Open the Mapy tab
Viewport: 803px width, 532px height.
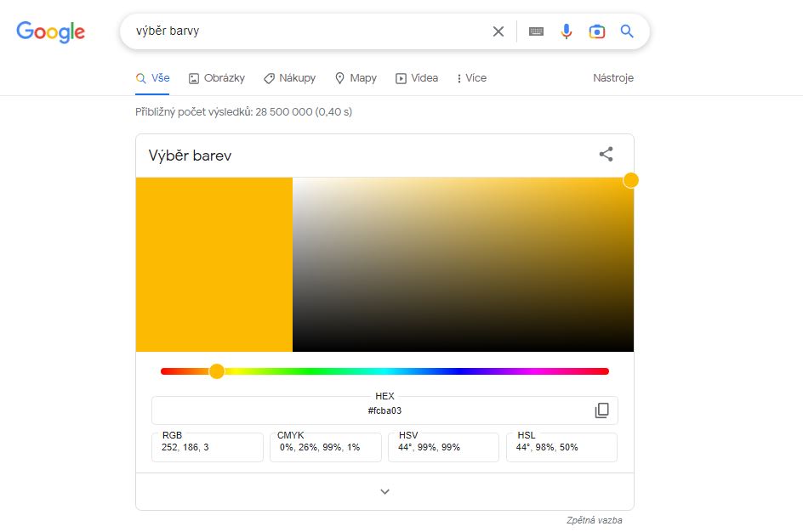click(x=356, y=78)
